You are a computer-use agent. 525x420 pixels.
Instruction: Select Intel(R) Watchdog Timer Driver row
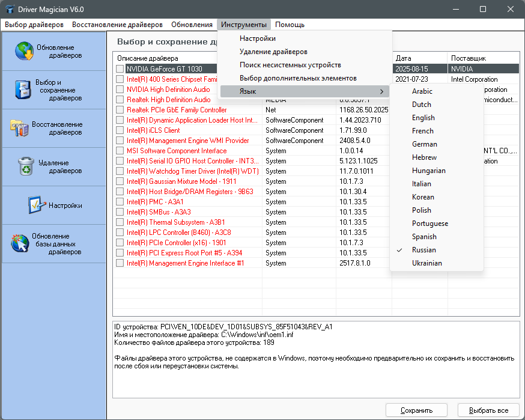point(193,171)
